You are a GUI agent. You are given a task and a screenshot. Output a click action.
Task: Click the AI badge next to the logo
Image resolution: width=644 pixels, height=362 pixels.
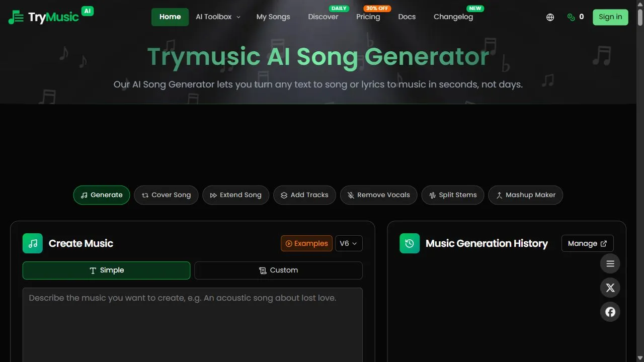coord(88,11)
